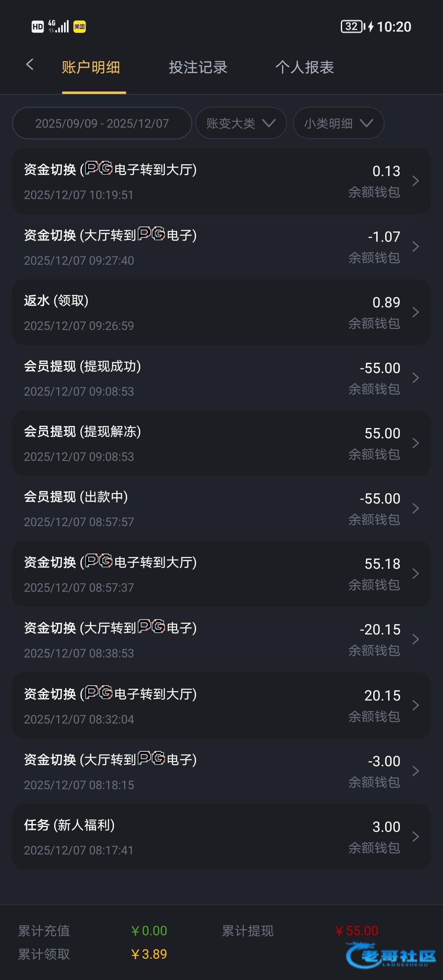Tap the 4G signal strength icon
Image resolution: width=443 pixels, height=980 pixels.
coord(58,26)
